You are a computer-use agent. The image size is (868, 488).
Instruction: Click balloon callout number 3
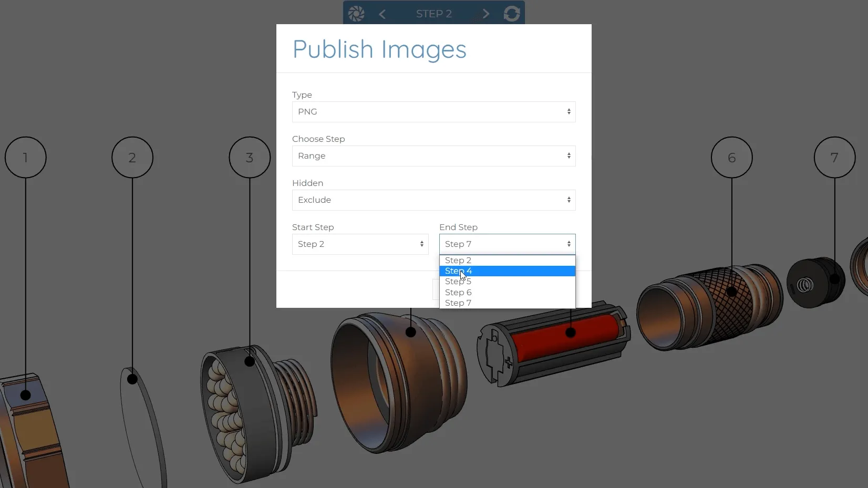pyautogui.click(x=250, y=158)
